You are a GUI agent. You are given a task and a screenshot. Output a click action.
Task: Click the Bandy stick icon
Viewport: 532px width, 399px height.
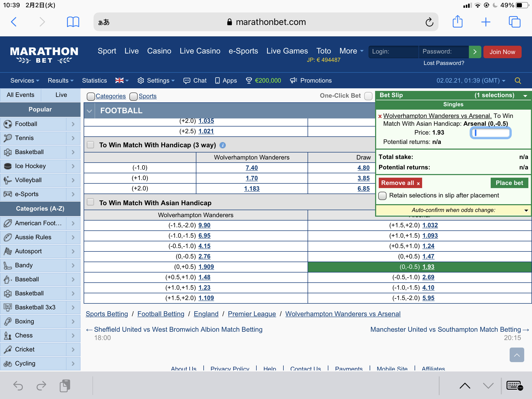8,265
